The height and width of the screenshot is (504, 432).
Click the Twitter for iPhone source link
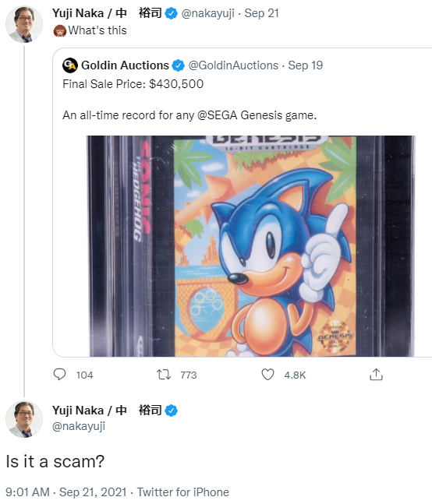tap(183, 492)
